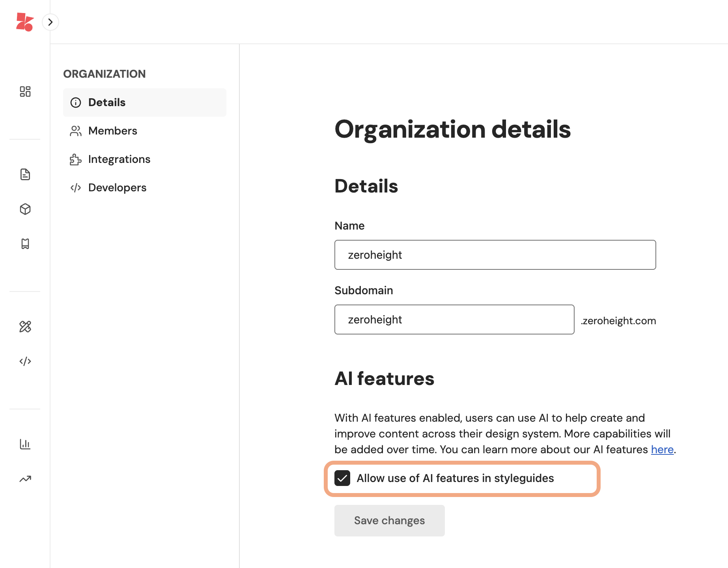Focus the Subdomain input field
728x568 pixels.
coord(454,319)
